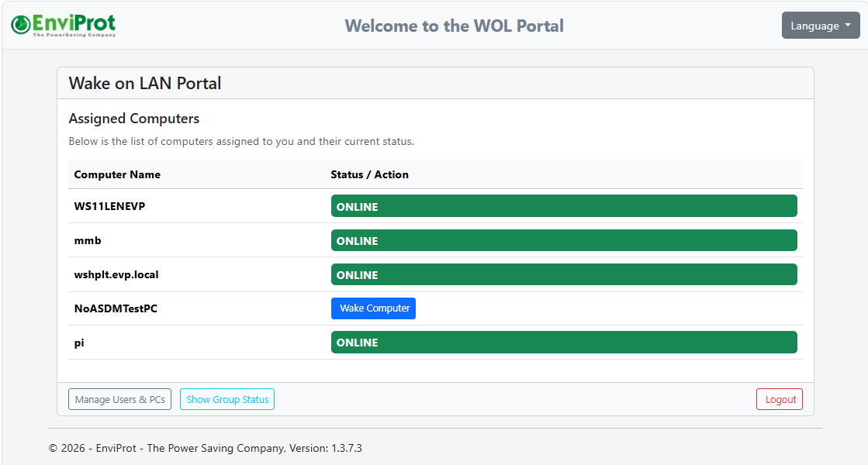Wake the NoASDMTestPC computer
This screenshot has width=868, height=465.
[373, 308]
